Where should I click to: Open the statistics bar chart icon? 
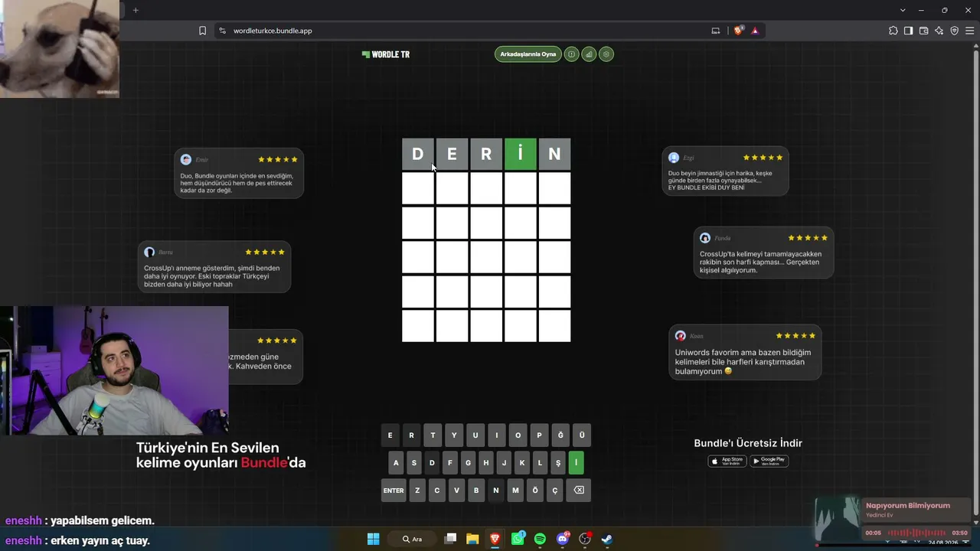pyautogui.click(x=589, y=54)
